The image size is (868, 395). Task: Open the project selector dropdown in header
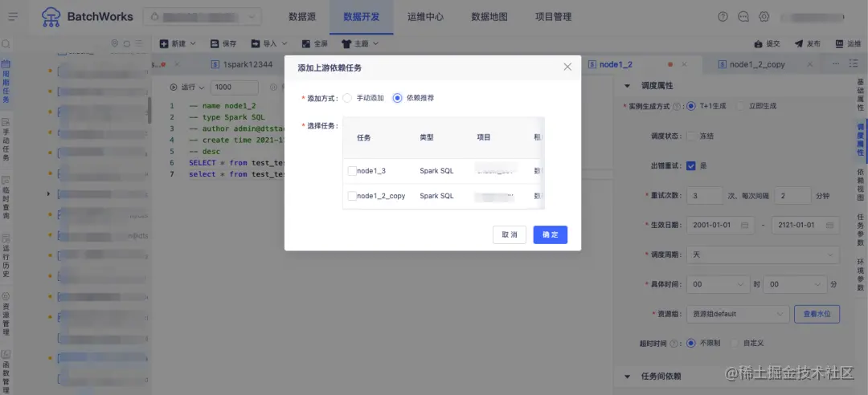click(203, 17)
